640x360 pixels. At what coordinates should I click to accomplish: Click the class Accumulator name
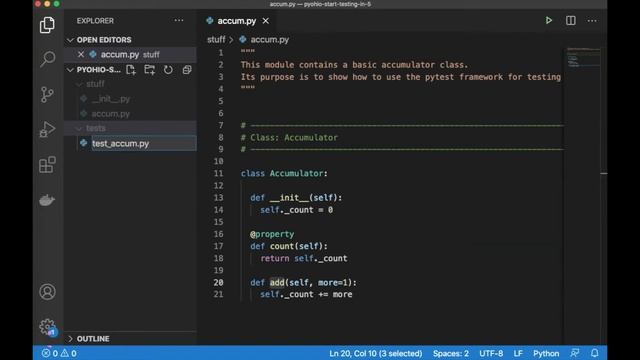point(296,173)
